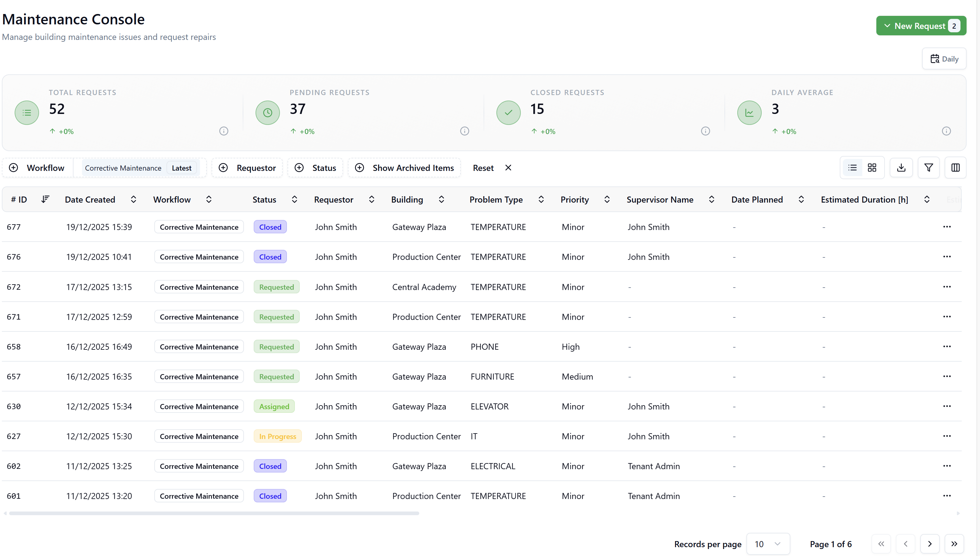Switch to grid card view

pyautogui.click(x=872, y=168)
